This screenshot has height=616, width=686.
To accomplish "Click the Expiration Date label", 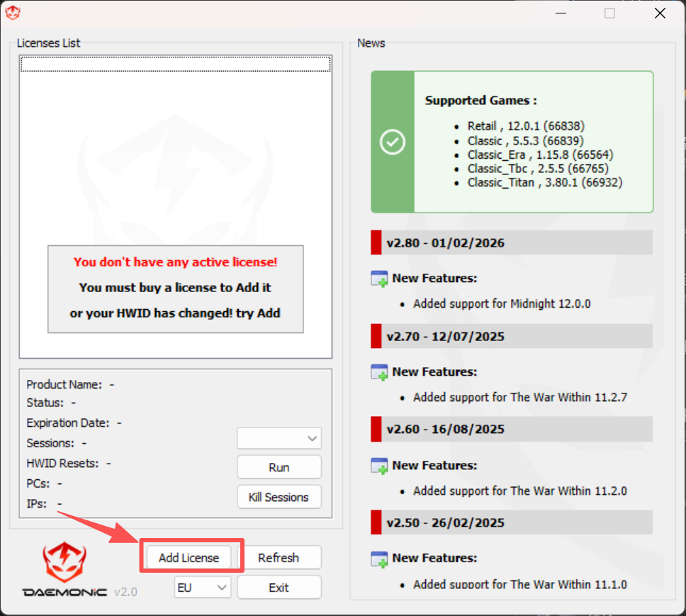I will (68, 423).
